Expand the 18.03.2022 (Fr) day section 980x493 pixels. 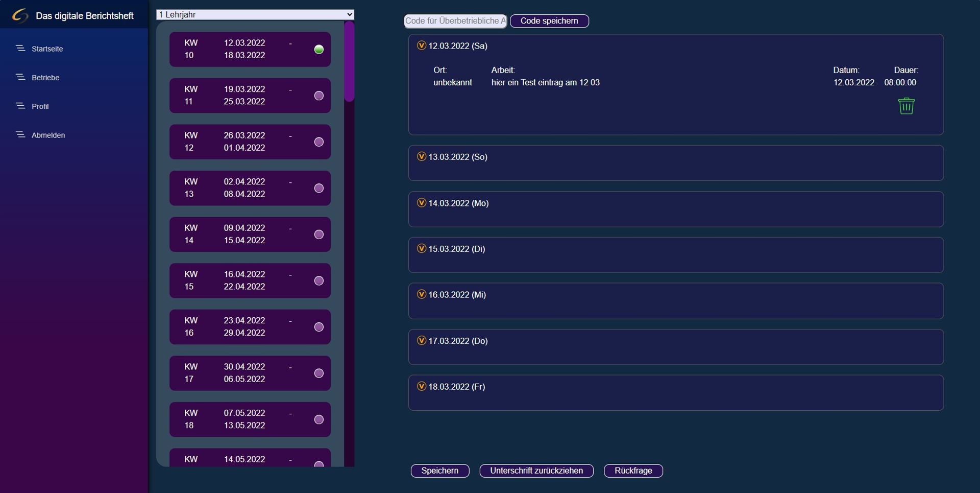click(421, 386)
